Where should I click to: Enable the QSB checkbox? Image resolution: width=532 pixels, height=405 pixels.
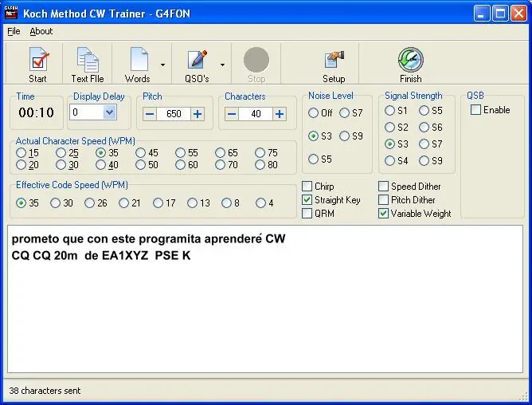click(x=475, y=110)
